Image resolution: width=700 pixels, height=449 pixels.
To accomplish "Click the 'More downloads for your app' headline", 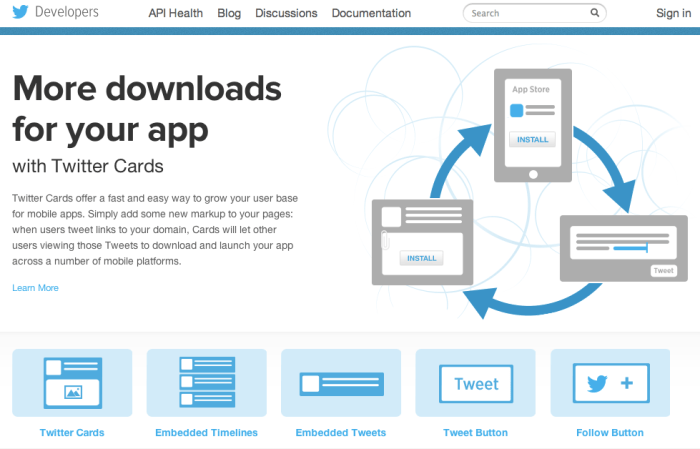I will click(x=147, y=109).
